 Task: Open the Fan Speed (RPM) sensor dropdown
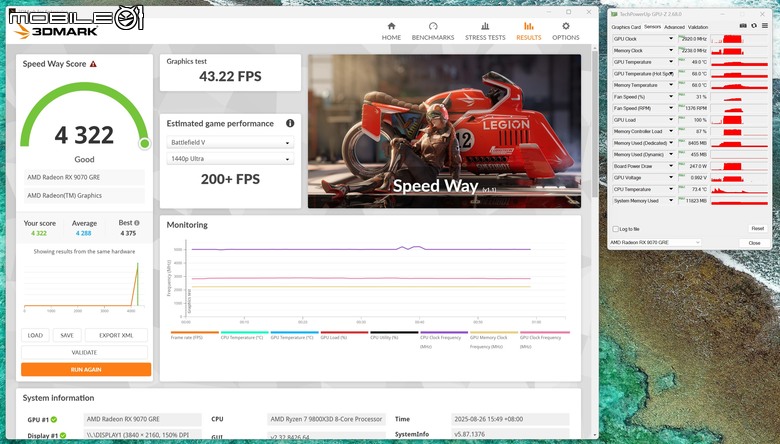pos(671,108)
